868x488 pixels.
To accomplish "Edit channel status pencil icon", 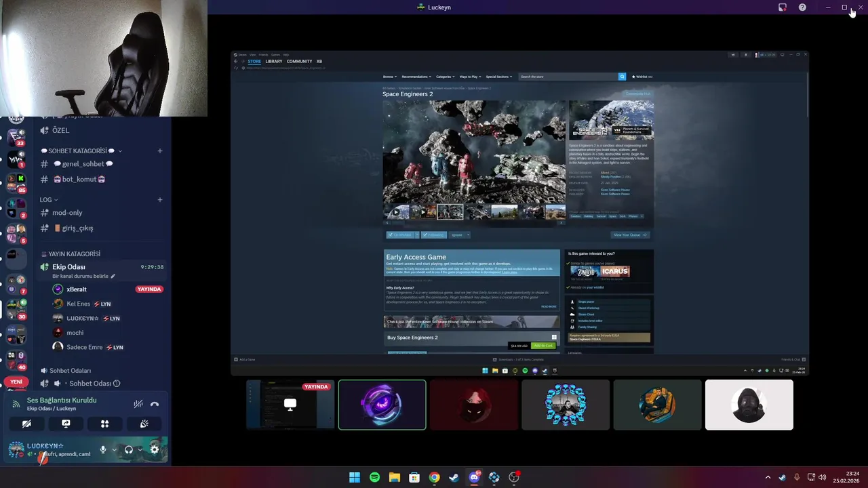I will point(113,277).
